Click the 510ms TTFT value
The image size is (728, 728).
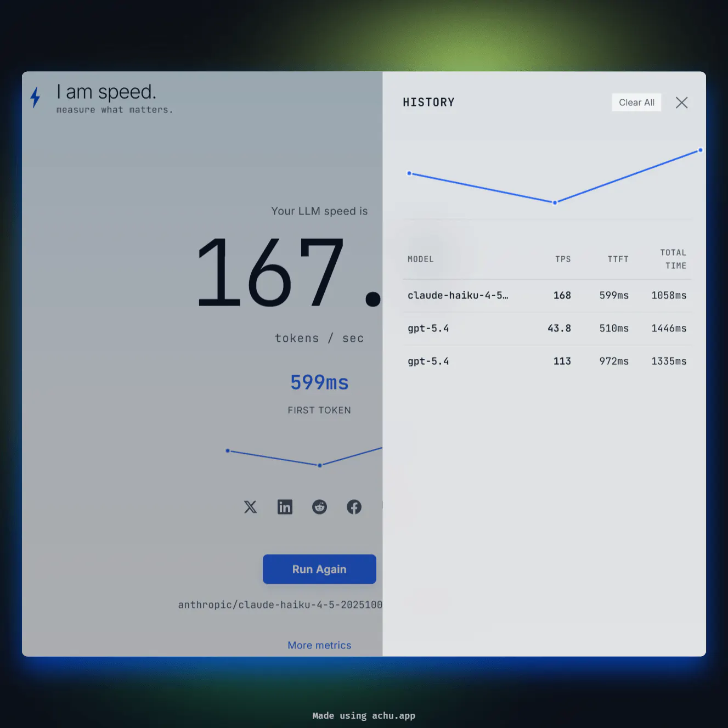click(614, 329)
